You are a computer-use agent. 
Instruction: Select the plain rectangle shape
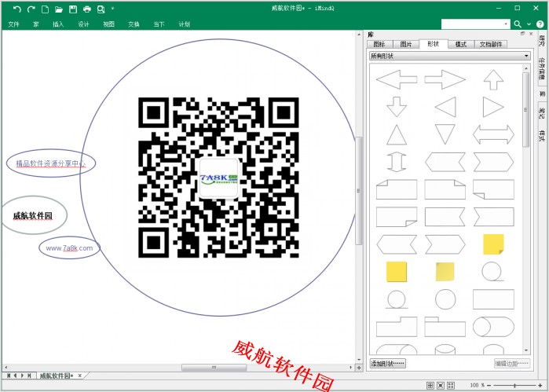(x=493, y=299)
